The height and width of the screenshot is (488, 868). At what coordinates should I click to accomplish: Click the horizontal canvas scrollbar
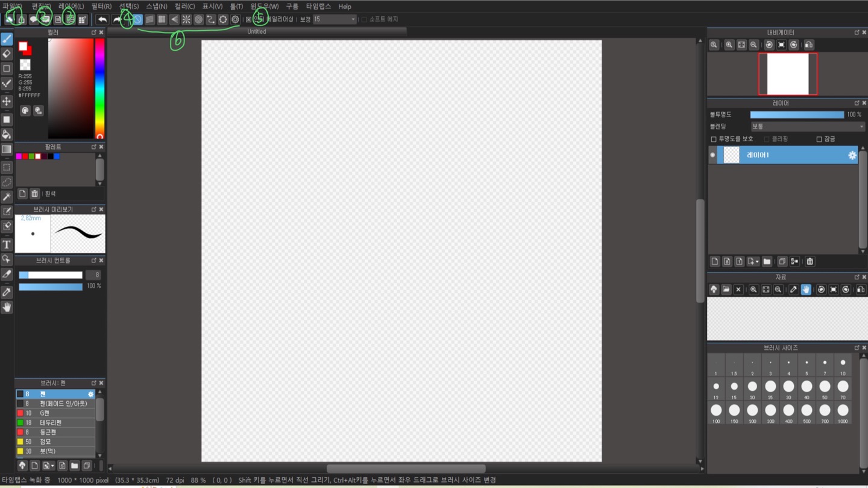tap(406, 469)
